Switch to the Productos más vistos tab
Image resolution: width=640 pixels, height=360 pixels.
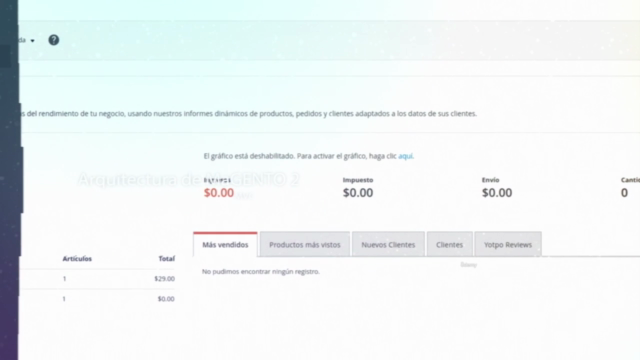(x=304, y=244)
